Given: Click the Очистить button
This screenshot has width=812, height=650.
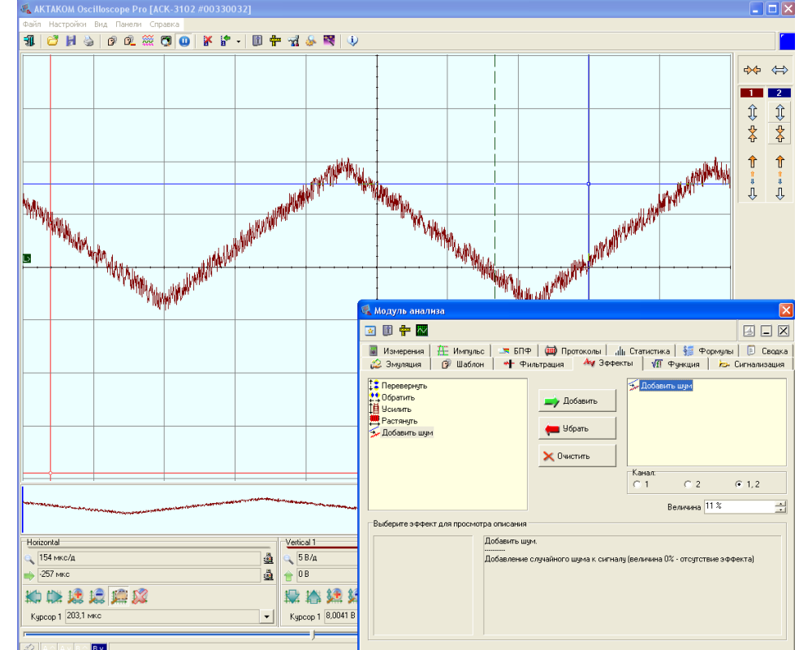Looking at the screenshot, I should point(577,456).
